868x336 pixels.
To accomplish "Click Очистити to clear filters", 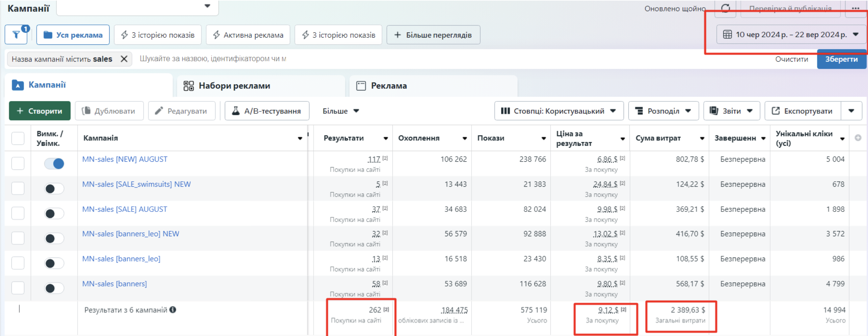I will coord(792,59).
